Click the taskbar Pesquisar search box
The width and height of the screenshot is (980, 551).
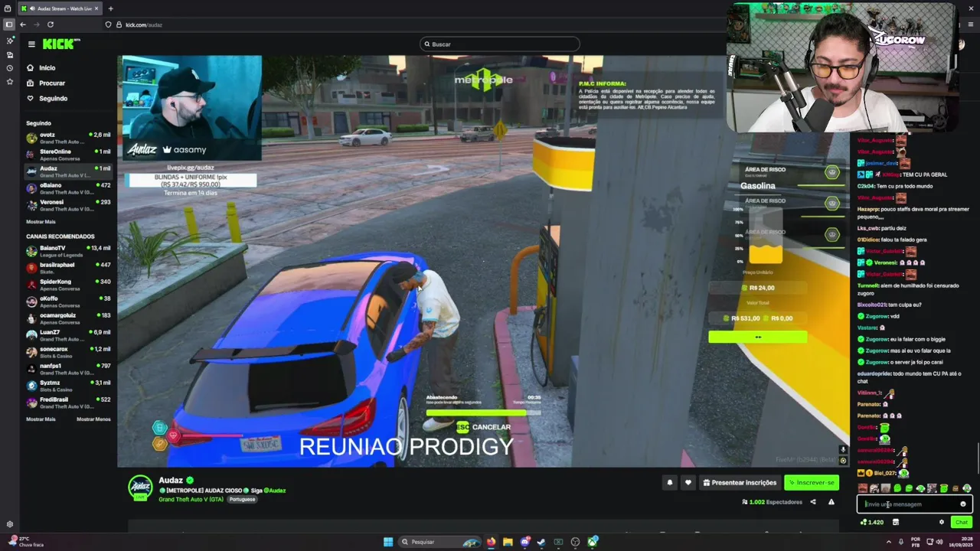(x=439, y=542)
